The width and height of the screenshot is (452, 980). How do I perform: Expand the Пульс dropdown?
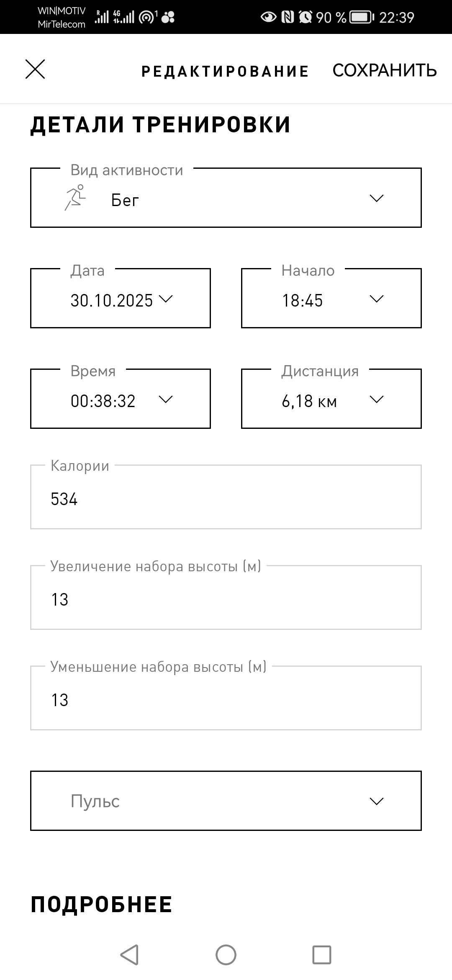(226, 801)
